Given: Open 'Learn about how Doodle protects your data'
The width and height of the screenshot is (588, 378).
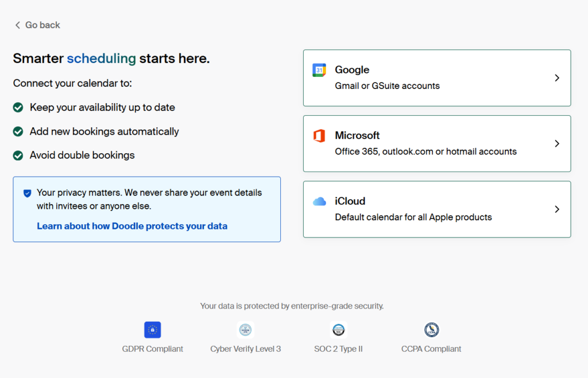Looking at the screenshot, I should point(132,226).
